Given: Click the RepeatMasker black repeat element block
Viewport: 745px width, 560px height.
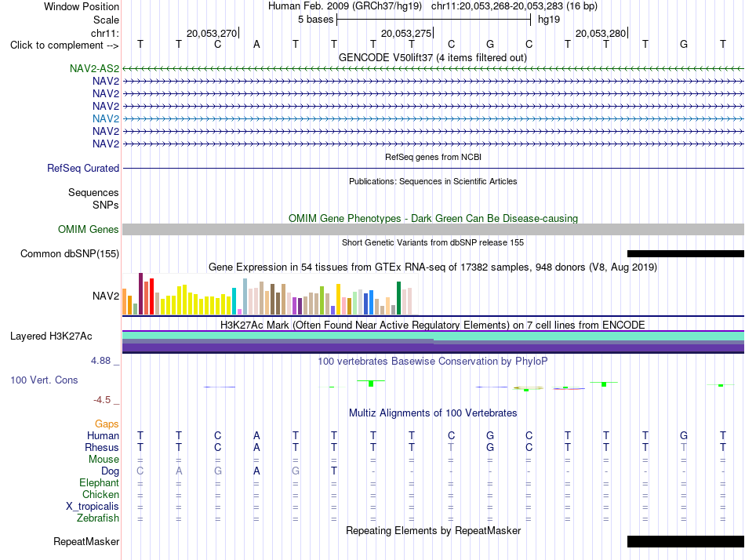Looking at the screenshot, I should tap(685, 541).
